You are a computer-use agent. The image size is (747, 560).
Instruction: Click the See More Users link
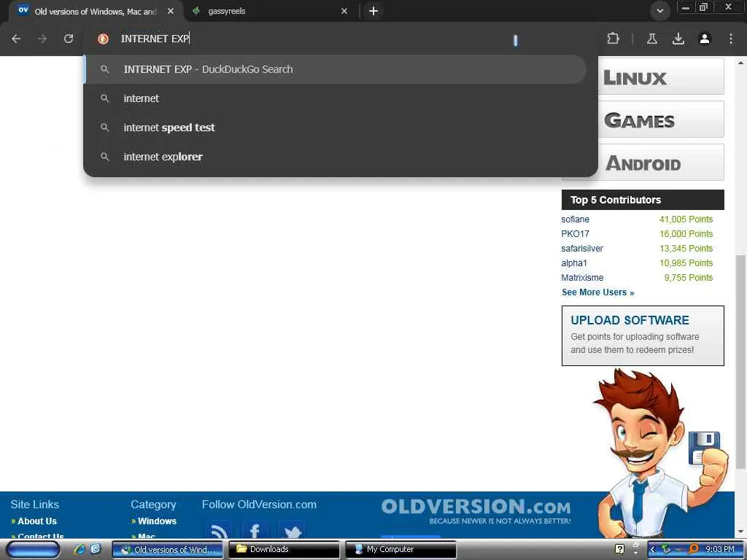pos(598,292)
